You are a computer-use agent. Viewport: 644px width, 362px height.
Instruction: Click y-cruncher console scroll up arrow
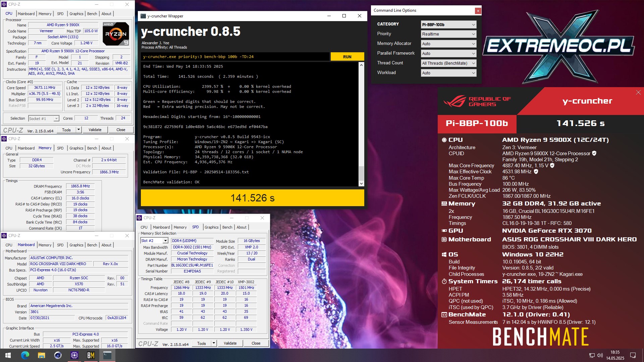point(361,65)
